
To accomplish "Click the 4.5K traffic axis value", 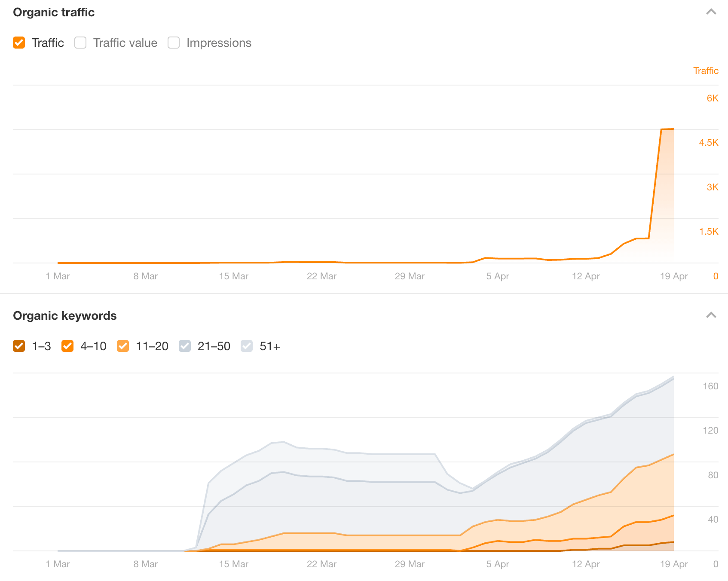I will (x=709, y=143).
